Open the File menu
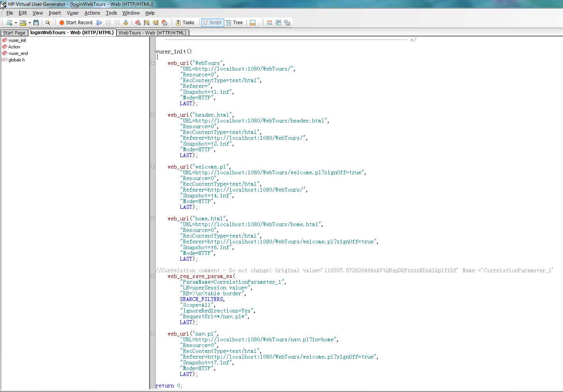 click(10, 13)
